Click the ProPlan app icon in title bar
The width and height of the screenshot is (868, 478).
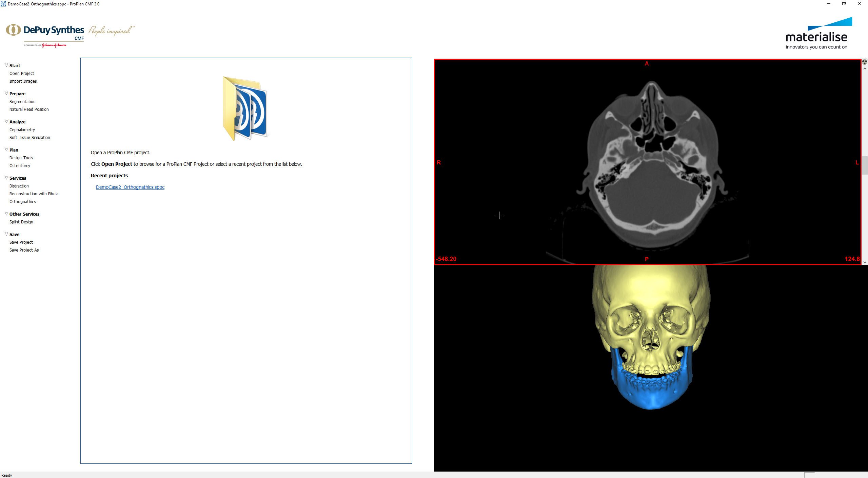3,4
